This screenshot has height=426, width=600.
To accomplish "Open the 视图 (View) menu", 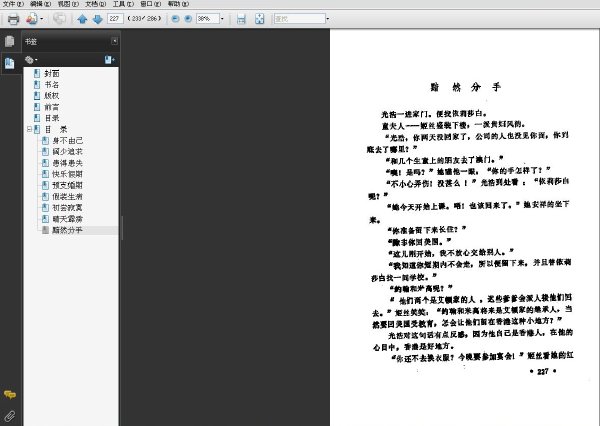I will point(68,4).
